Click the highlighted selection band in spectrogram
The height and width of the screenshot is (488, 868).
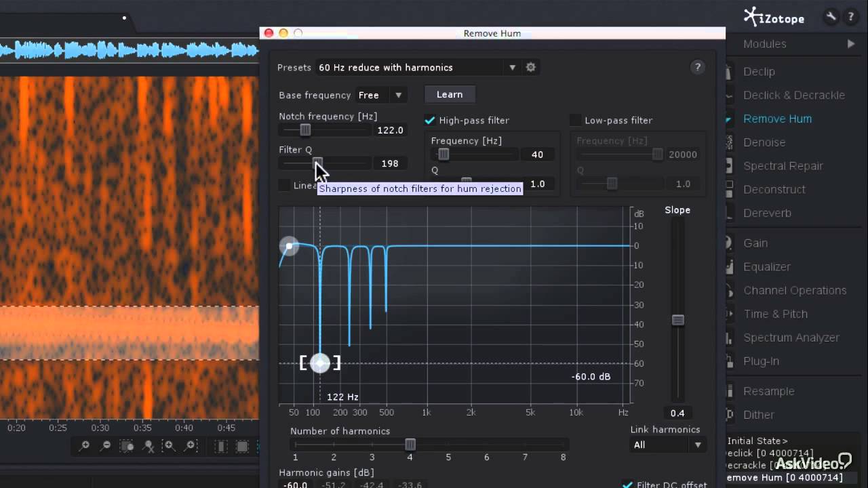pyautogui.click(x=129, y=333)
